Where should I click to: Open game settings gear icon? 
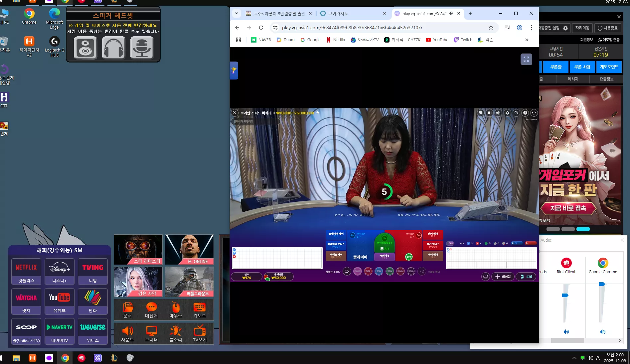(x=507, y=113)
